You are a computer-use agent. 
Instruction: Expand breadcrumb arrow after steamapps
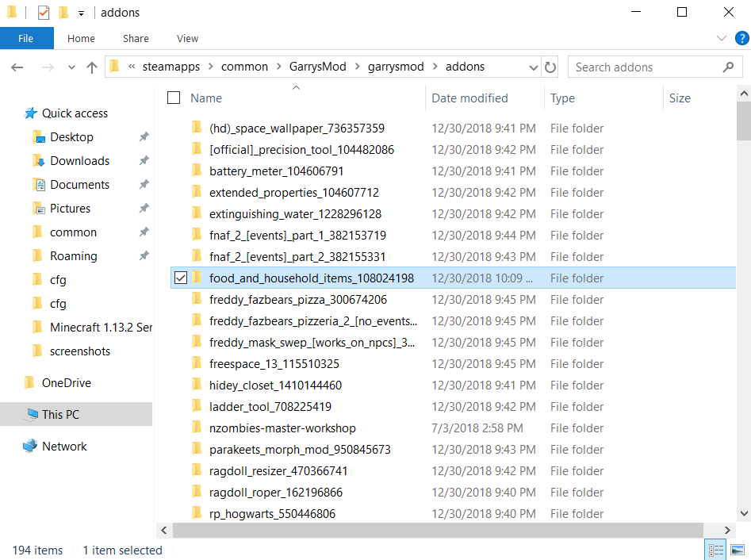click(211, 67)
